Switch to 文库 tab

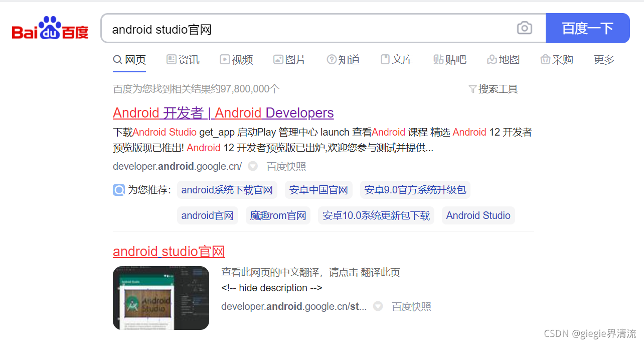pos(397,60)
